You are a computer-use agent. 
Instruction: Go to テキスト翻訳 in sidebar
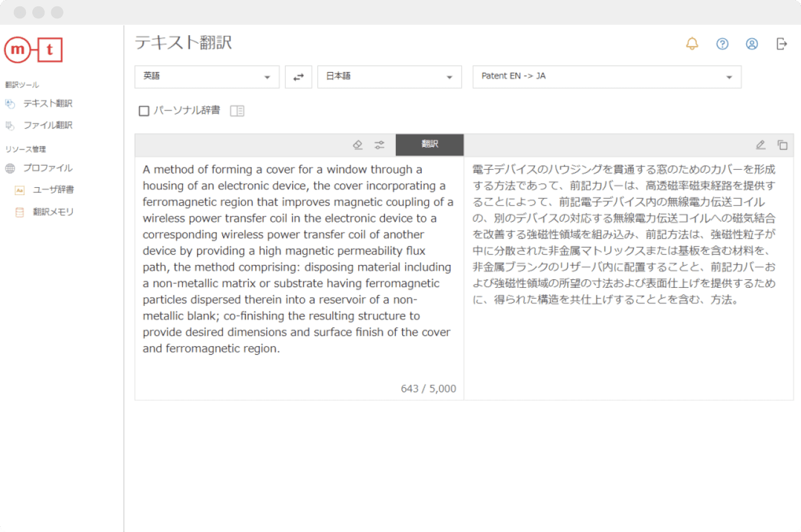(x=47, y=104)
